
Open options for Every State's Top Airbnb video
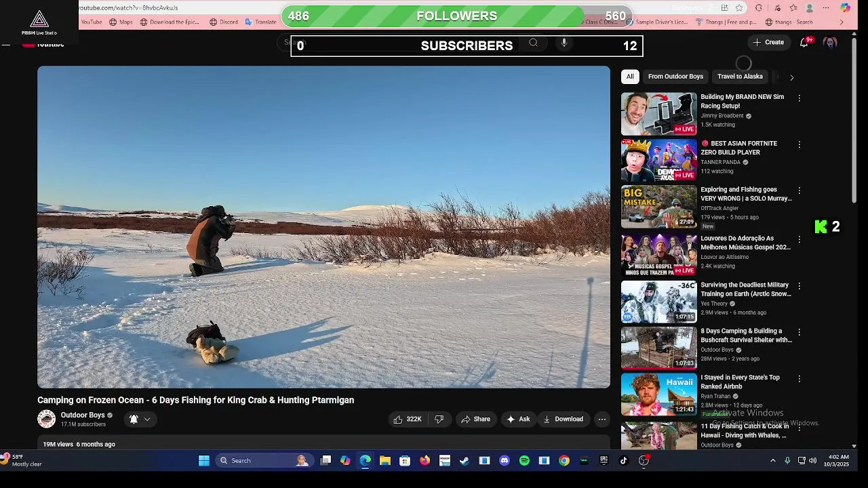pyautogui.click(x=799, y=378)
